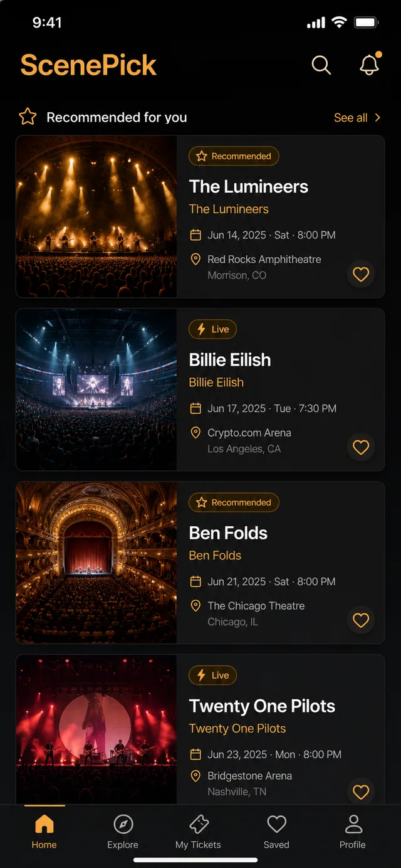Save the Ben Folds show with the heart
This screenshot has height=868, width=401.
(361, 620)
